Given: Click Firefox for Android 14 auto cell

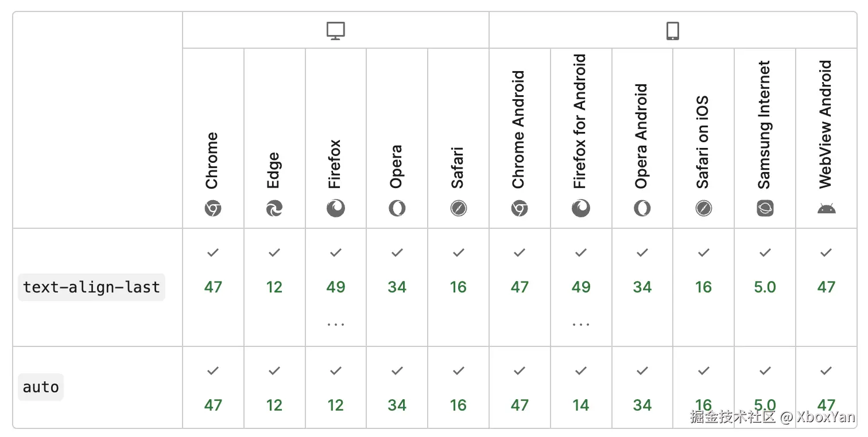Looking at the screenshot, I should pos(581,405).
